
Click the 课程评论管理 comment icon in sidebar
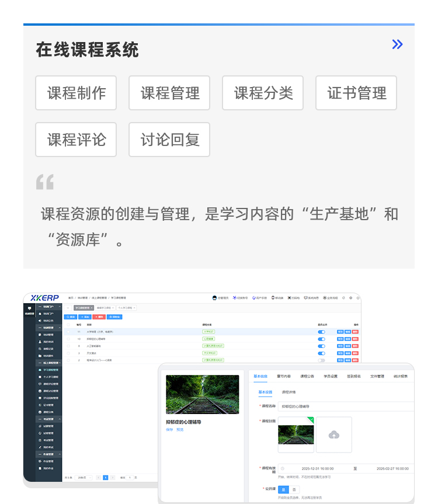pyautogui.click(x=40, y=384)
